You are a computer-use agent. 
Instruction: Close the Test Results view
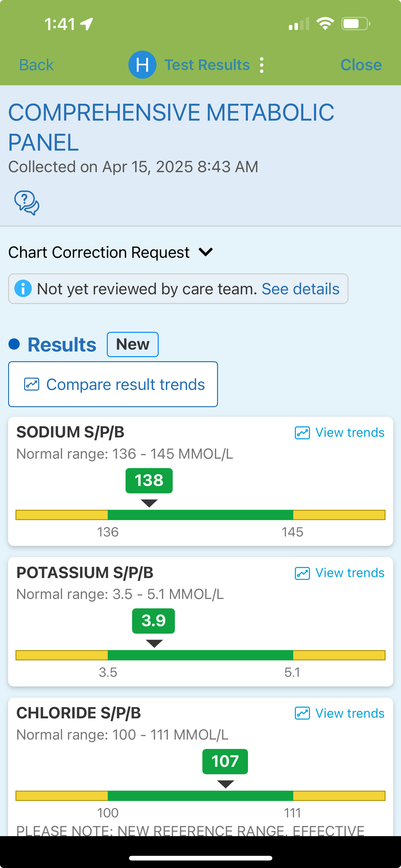(x=361, y=65)
